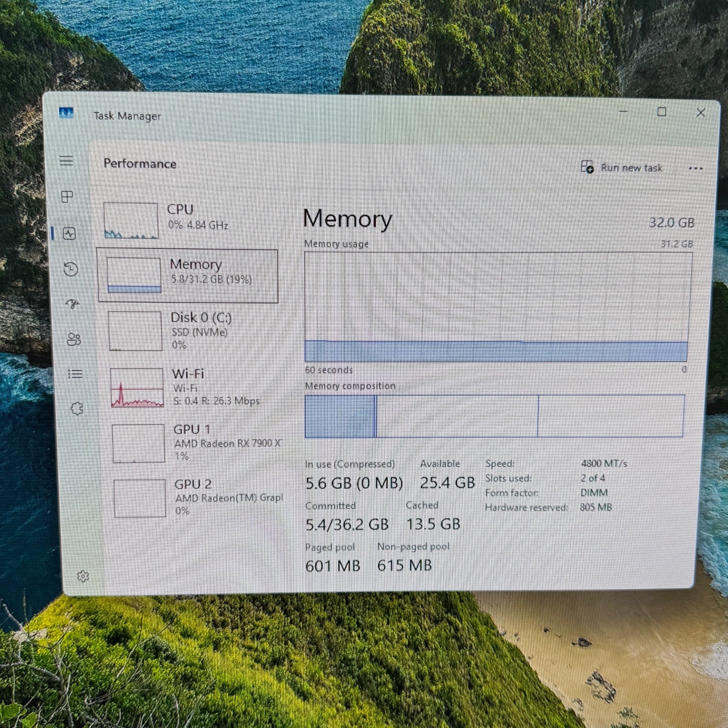Click the Available 25.4 GB value
This screenshot has width=728, height=728.
click(447, 482)
